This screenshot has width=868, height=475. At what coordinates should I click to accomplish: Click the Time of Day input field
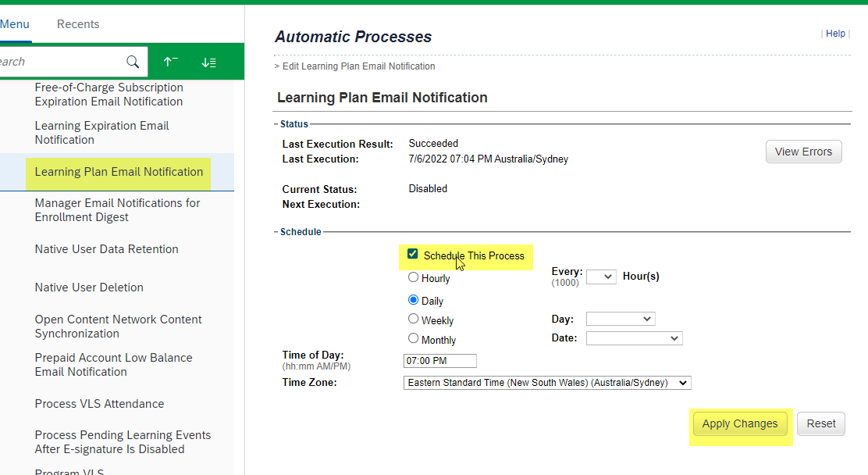pyautogui.click(x=439, y=361)
